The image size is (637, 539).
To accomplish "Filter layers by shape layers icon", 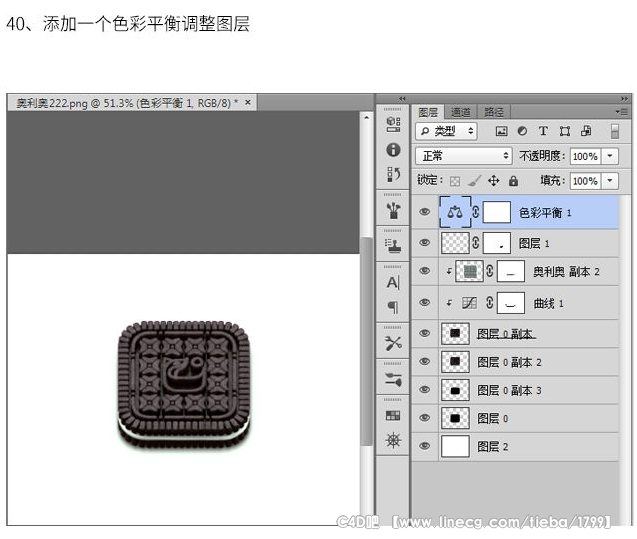I will pos(565,131).
